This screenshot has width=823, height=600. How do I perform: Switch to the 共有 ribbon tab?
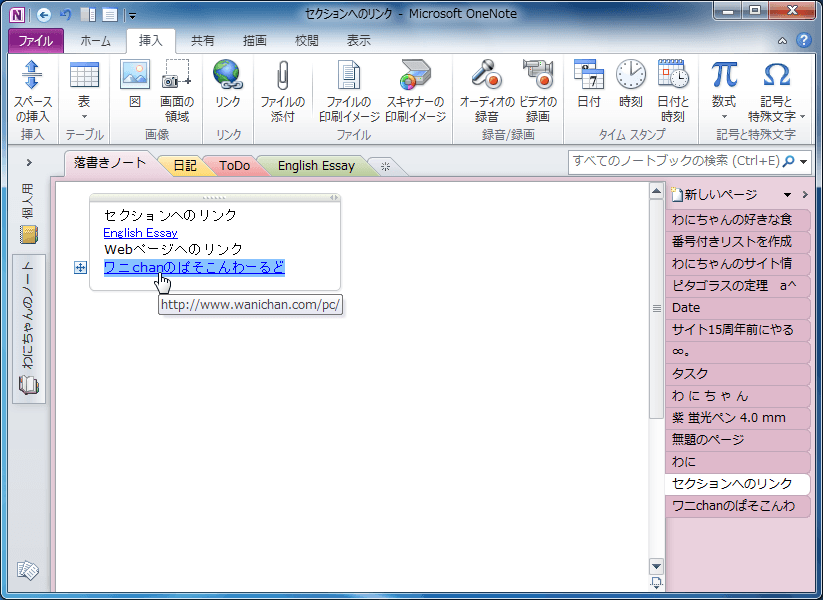pyautogui.click(x=203, y=41)
